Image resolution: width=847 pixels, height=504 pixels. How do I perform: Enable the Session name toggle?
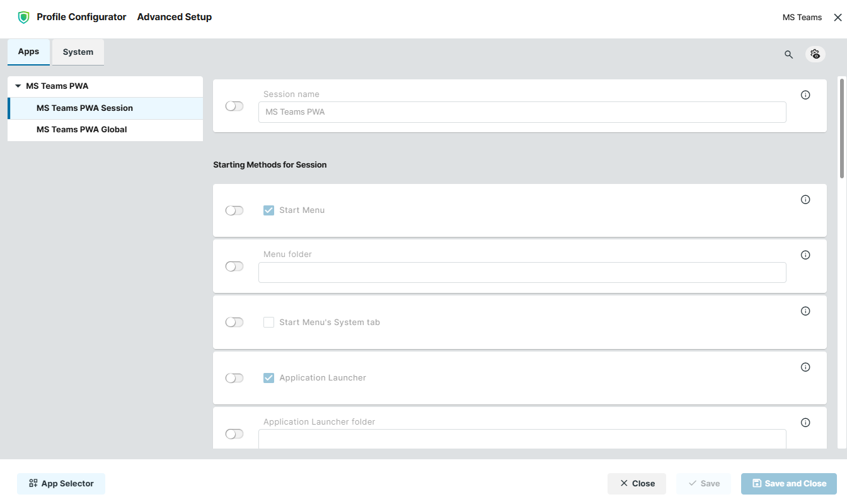(234, 106)
